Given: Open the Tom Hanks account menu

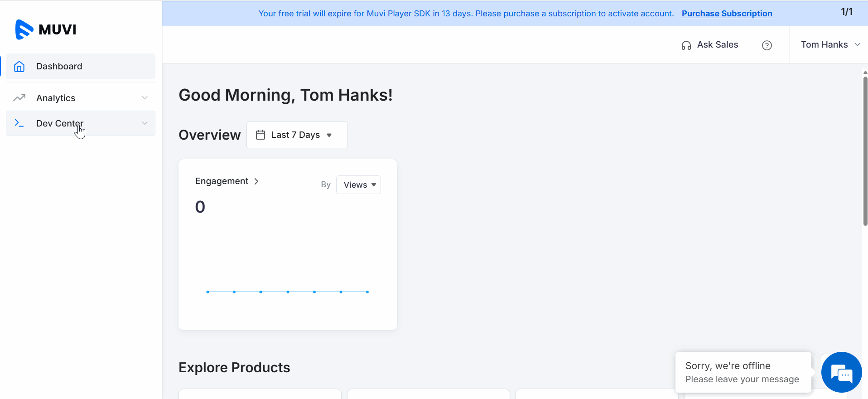Looking at the screenshot, I should coord(829,45).
